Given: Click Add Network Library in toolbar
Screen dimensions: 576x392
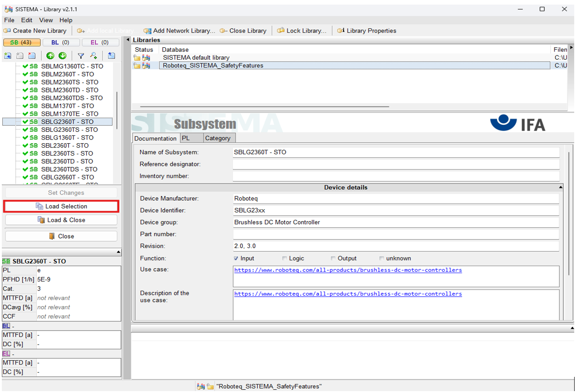Looking at the screenshot, I should 179,31.
